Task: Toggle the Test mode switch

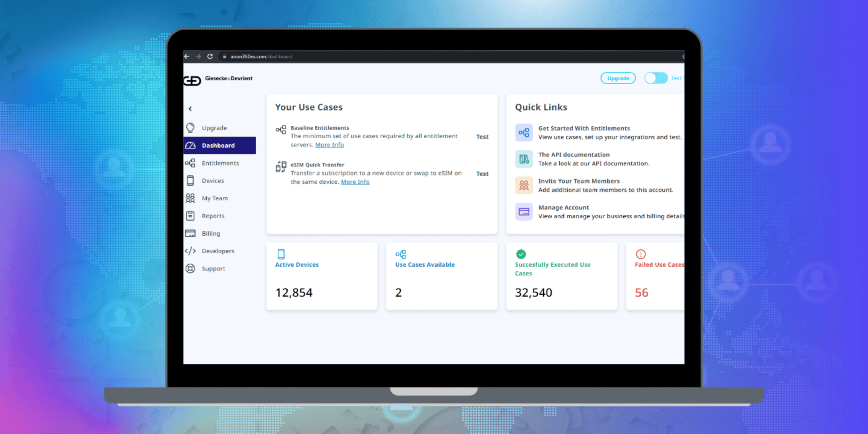Action: [656, 78]
